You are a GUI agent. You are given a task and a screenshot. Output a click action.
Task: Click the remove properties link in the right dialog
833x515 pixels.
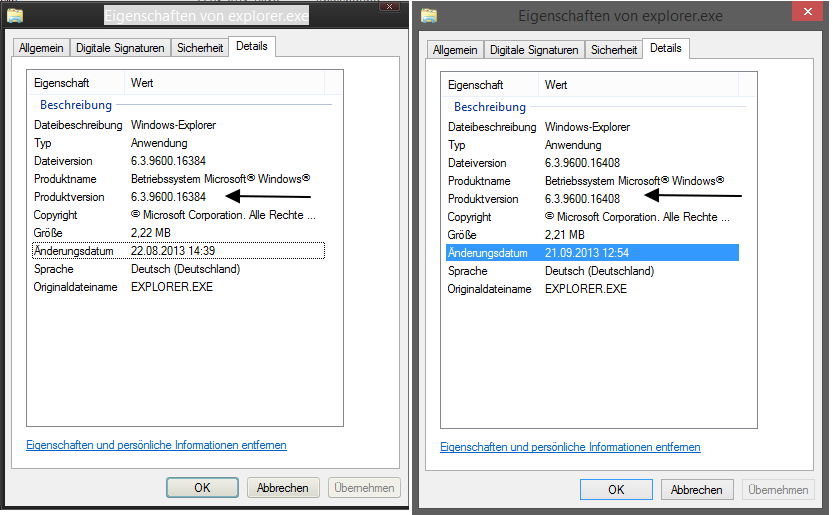(x=570, y=447)
